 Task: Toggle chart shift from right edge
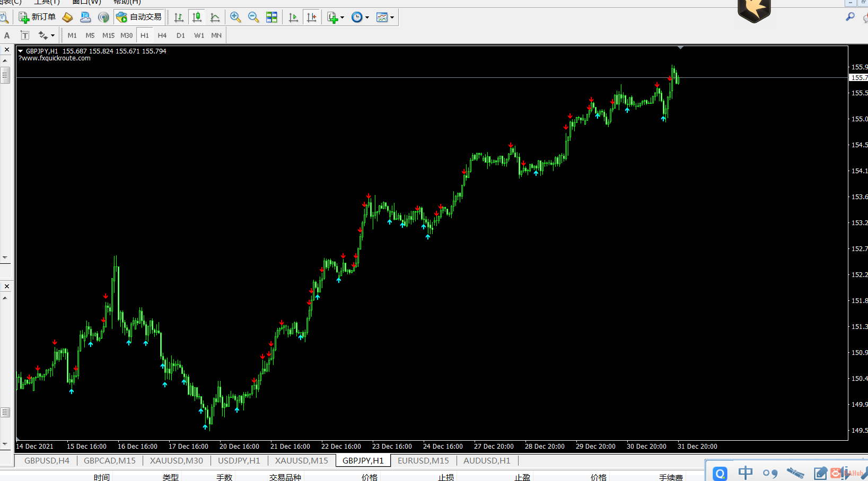click(x=312, y=17)
